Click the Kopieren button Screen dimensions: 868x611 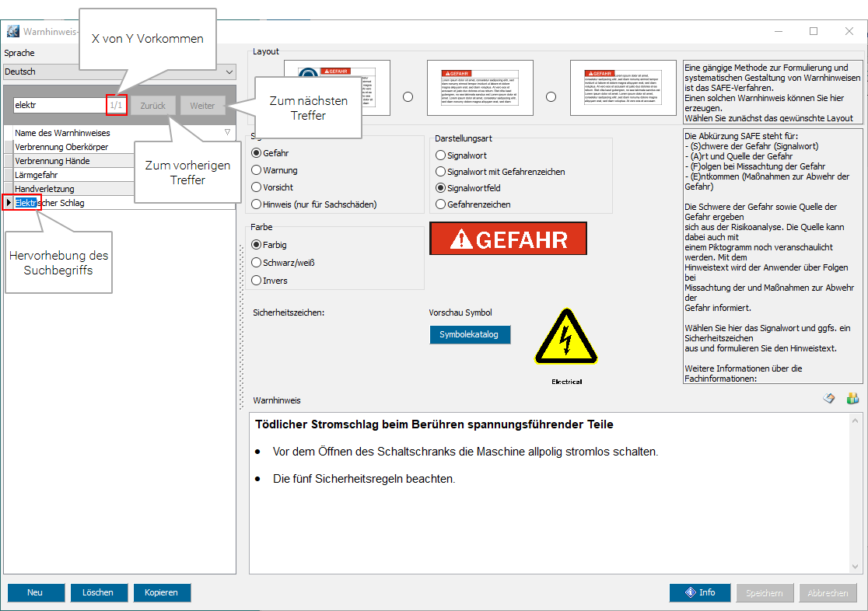pos(161,592)
